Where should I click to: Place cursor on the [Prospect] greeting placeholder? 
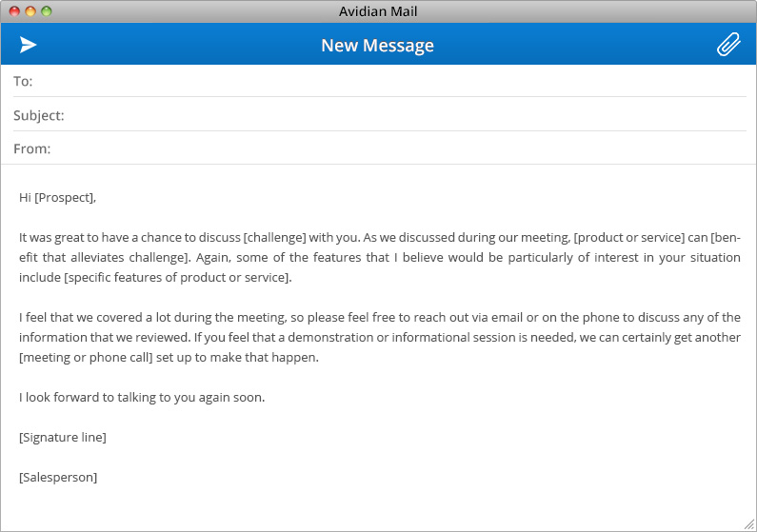64,198
